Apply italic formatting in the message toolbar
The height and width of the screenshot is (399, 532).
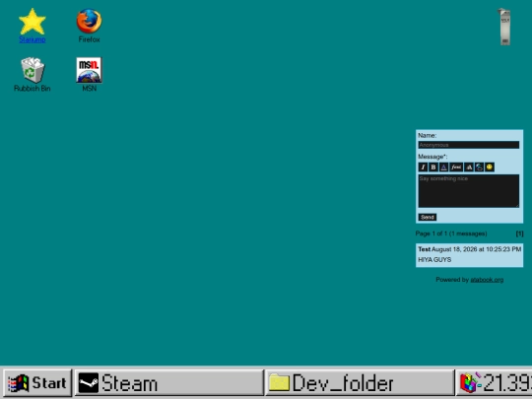(x=423, y=166)
